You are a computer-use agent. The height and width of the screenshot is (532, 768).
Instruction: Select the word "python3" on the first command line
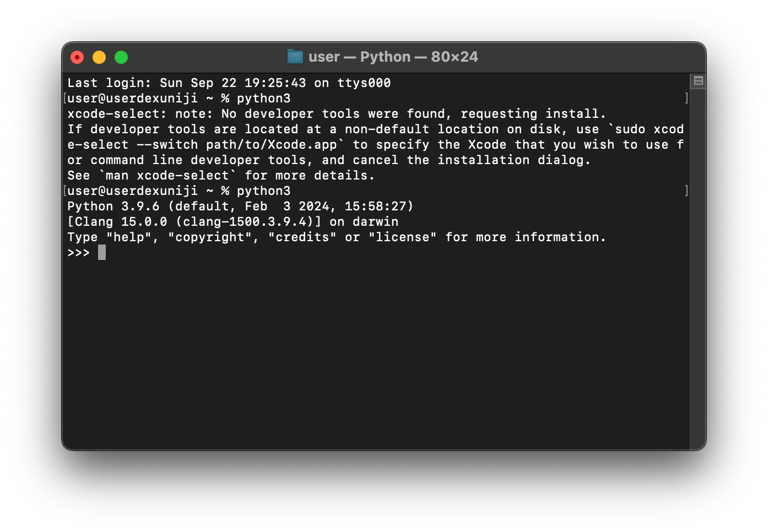263,98
